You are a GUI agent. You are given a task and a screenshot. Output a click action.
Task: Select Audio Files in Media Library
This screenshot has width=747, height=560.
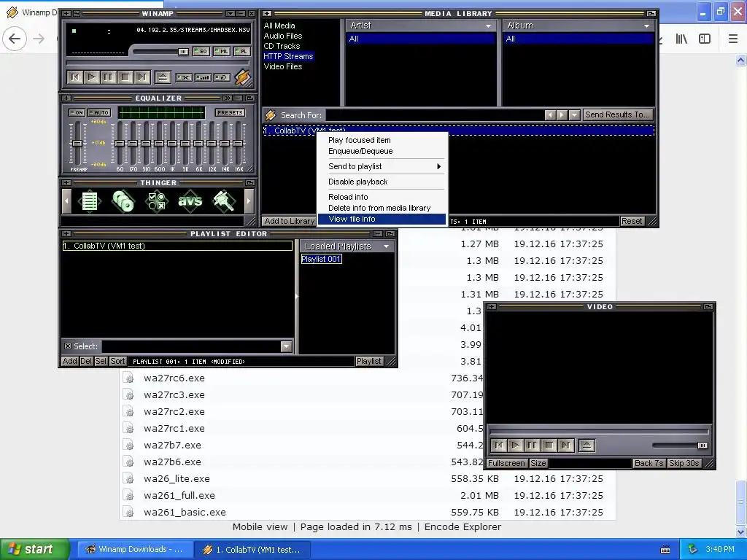click(x=283, y=36)
